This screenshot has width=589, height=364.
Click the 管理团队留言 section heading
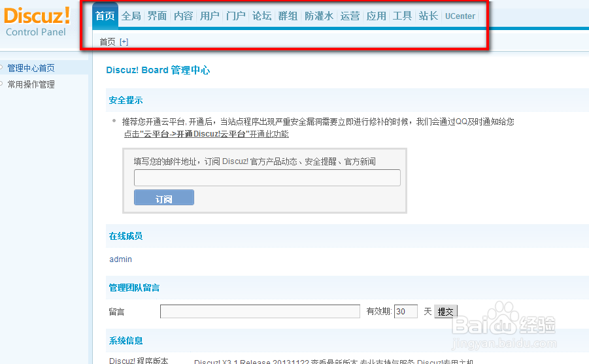point(134,288)
